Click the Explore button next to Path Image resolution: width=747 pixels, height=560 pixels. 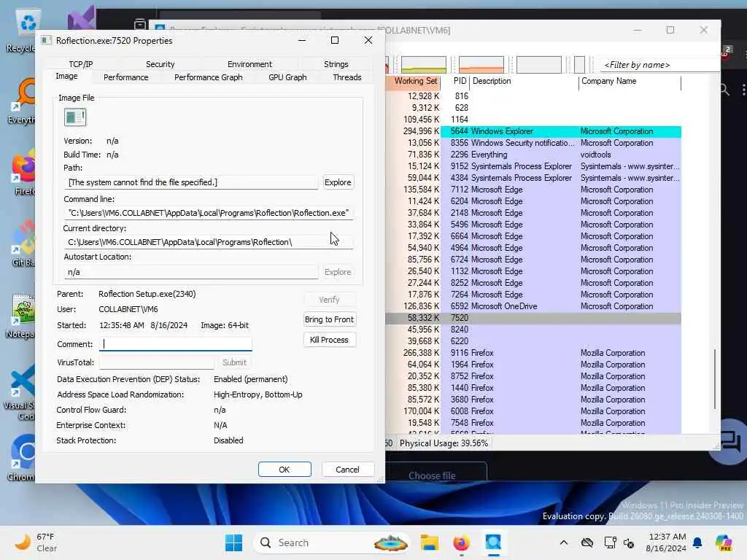[338, 182]
